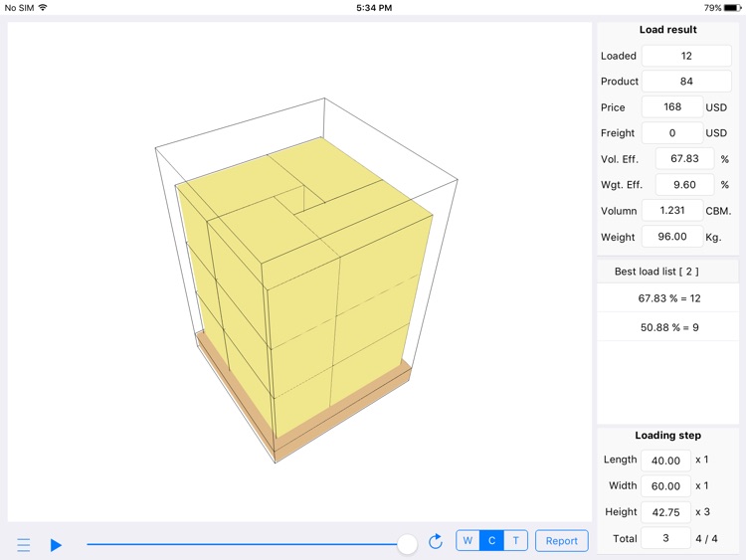The height and width of the screenshot is (560, 746).
Task: Open the Report button
Action: [561, 541]
